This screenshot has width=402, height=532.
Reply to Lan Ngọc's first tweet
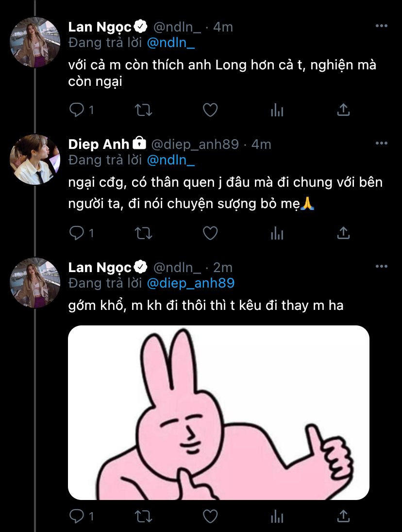[x=77, y=110]
